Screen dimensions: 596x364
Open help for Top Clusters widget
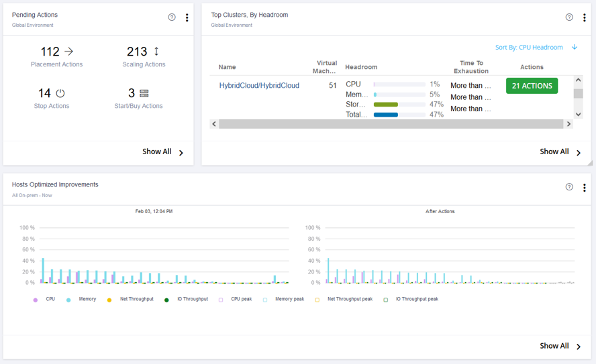coord(569,17)
